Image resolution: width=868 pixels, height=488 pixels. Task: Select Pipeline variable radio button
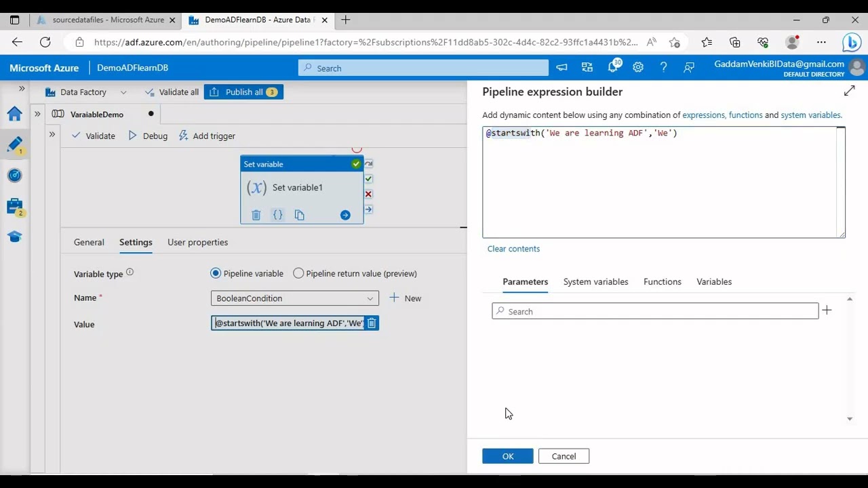[216, 273]
